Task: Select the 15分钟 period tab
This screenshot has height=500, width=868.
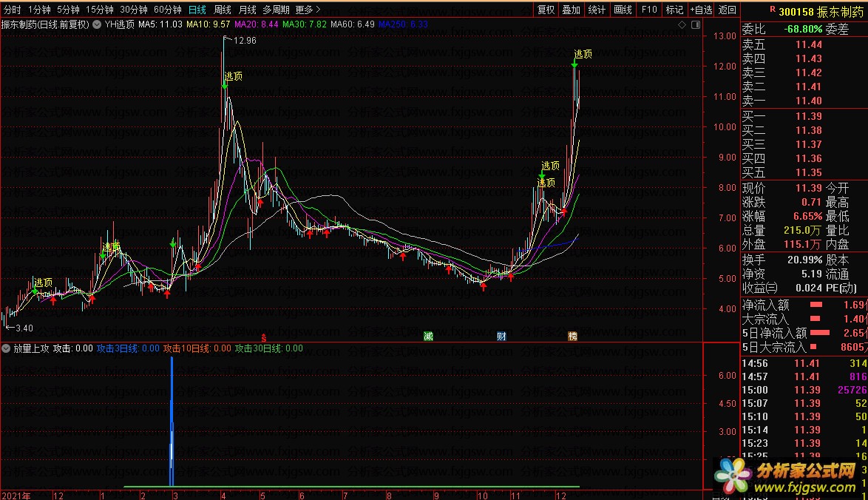Action: [100, 10]
